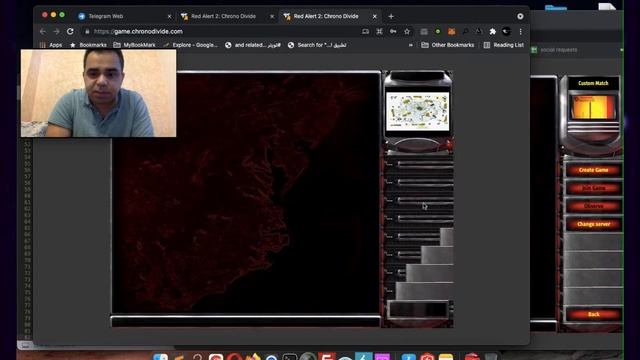The height and width of the screenshot is (360, 640).
Task: Open the "and related" bookmark
Action: 253,45
